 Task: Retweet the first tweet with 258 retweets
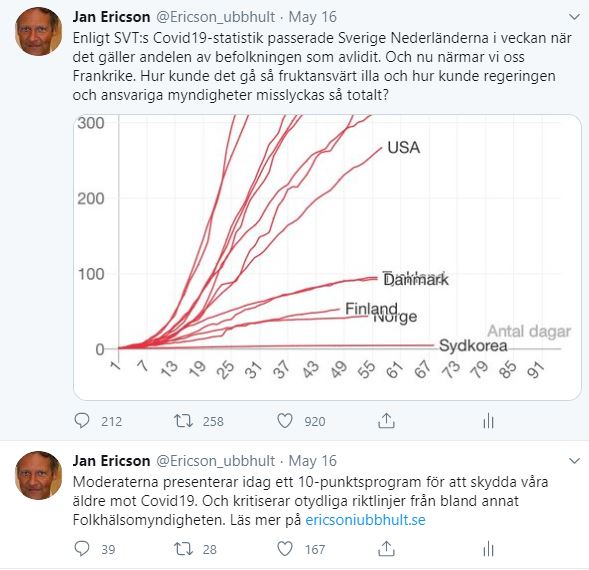click(x=183, y=421)
